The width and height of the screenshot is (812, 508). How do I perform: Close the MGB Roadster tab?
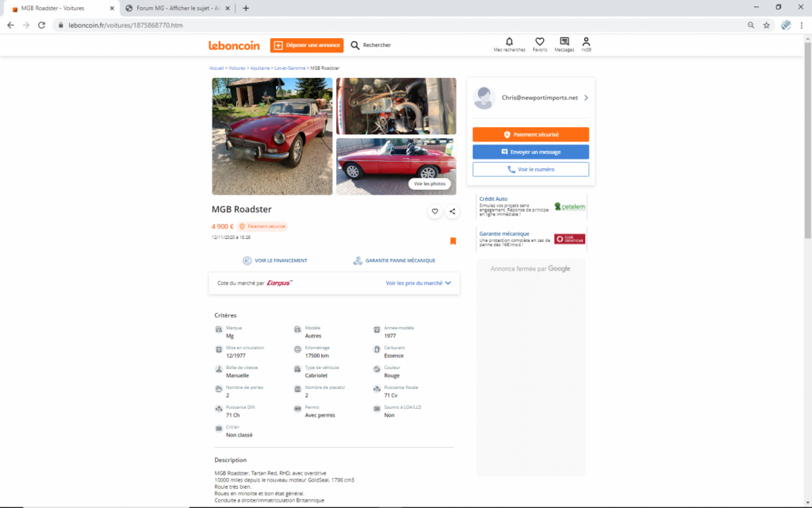tap(112, 8)
